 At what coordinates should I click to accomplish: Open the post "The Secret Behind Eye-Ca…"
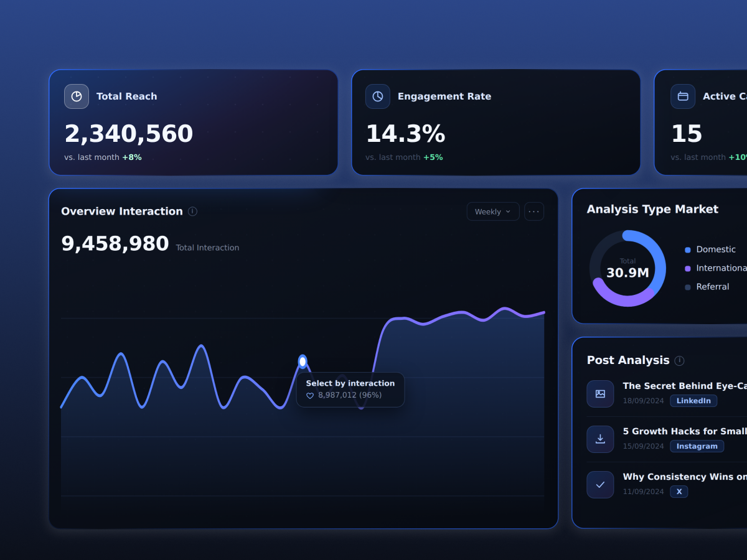click(685, 386)
